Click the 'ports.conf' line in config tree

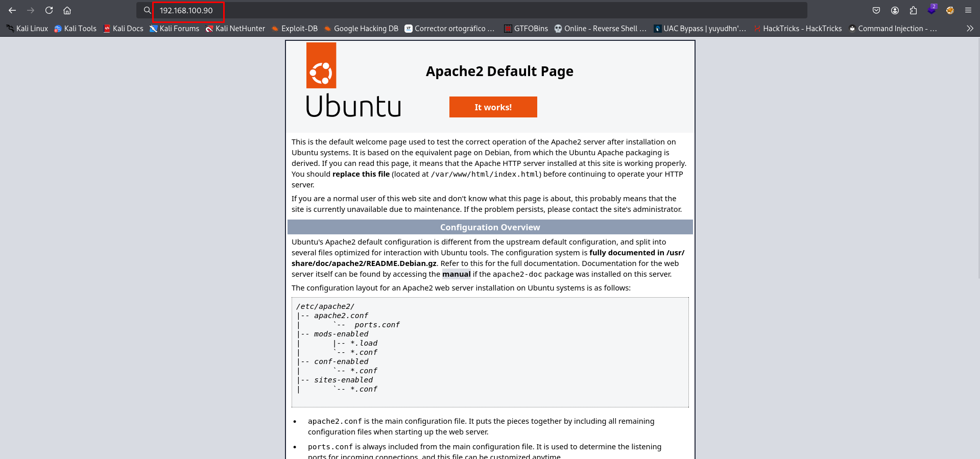[377, 325]
